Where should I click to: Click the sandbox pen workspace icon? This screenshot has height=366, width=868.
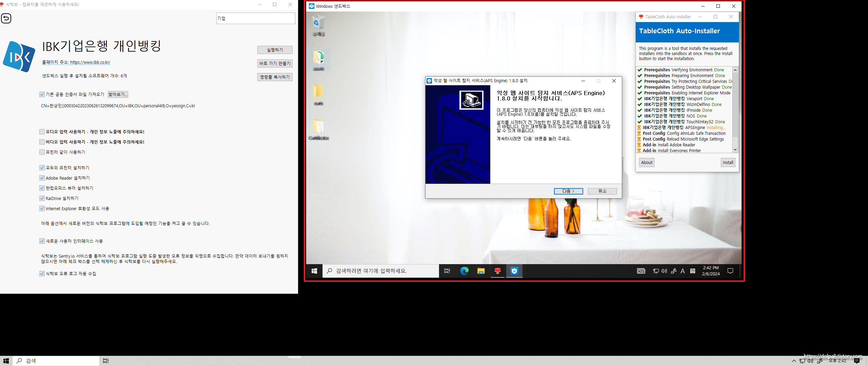pos(674,271)
